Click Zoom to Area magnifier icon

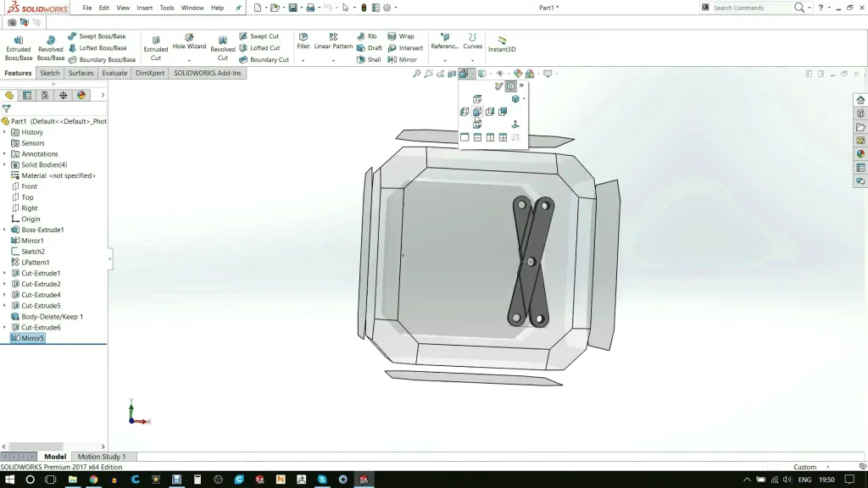click(x=428, y=74)
